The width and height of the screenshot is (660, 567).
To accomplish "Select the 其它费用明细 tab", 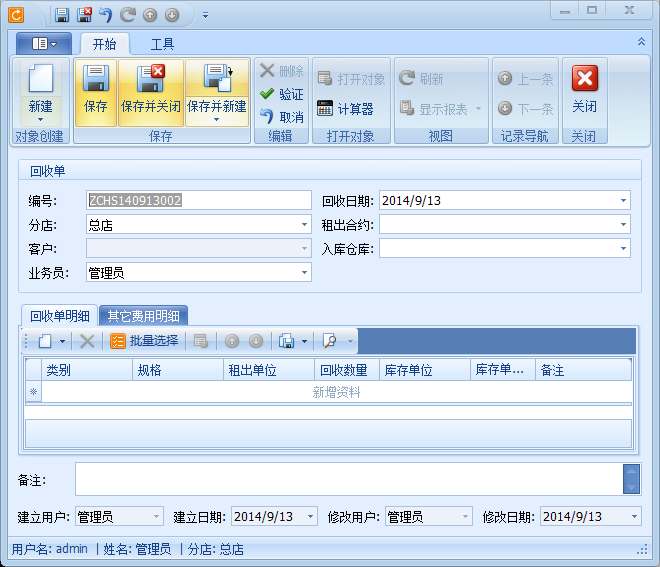I will coord(144,316).
